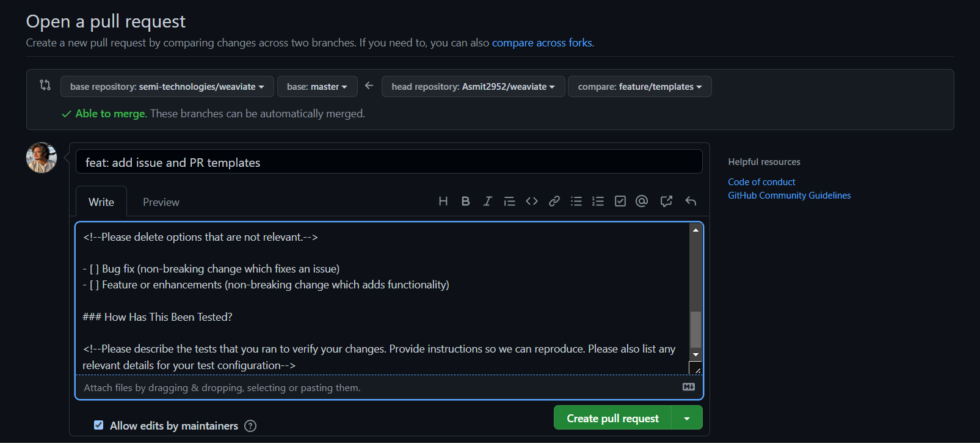Click the pull request title field
The image size is (980, 443).
click(388, 163)
